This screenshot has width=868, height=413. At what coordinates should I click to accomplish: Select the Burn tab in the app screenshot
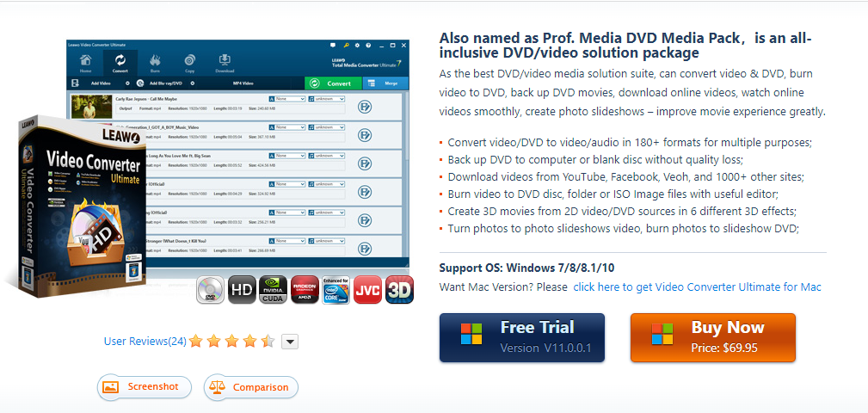[x=155, y=63]
